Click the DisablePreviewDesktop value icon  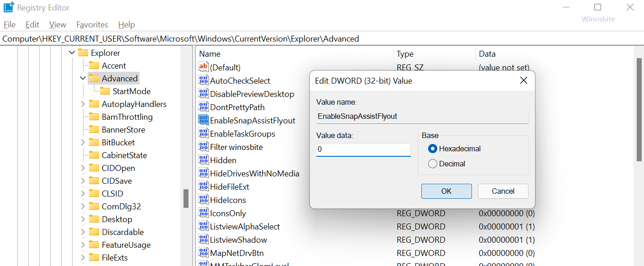203,94
